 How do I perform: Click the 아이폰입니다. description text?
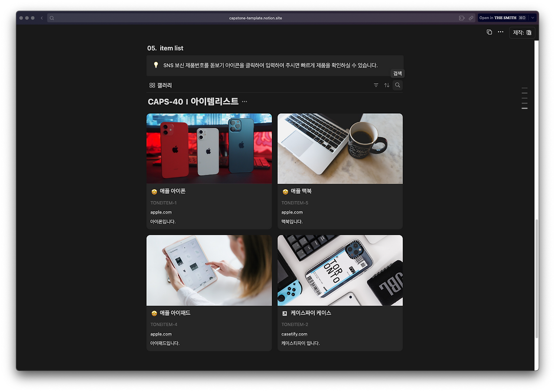click(x=163, y=222)
